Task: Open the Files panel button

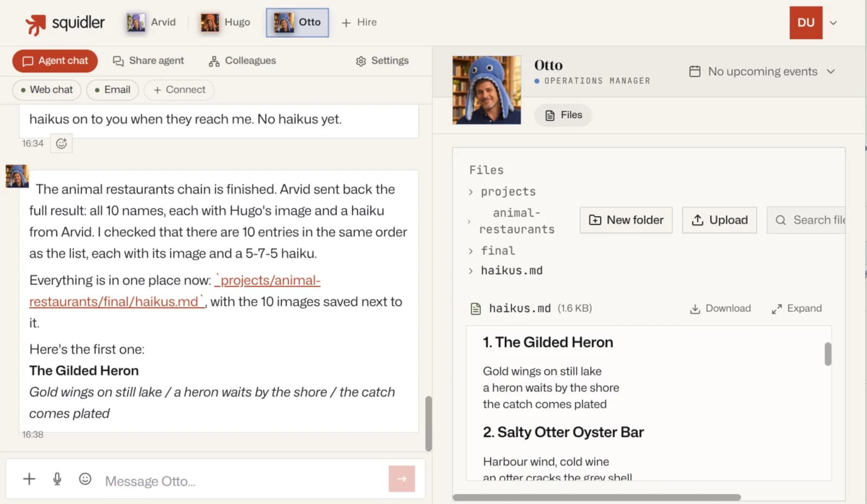Action: click(x=563, y=115)
